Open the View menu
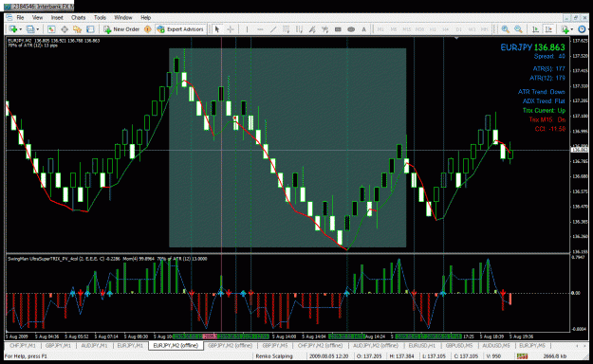The image size is (593, 364). click(x=37, y=17)
